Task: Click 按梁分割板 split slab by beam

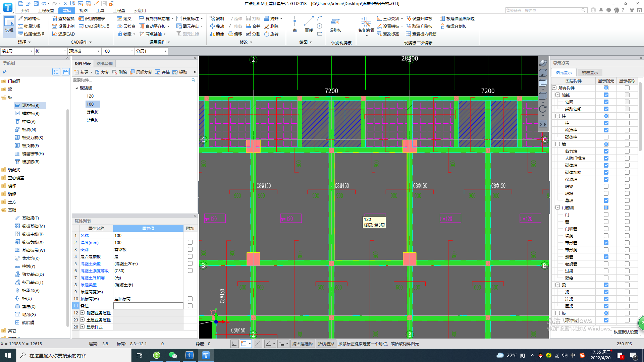Action: tap(453, 26)
